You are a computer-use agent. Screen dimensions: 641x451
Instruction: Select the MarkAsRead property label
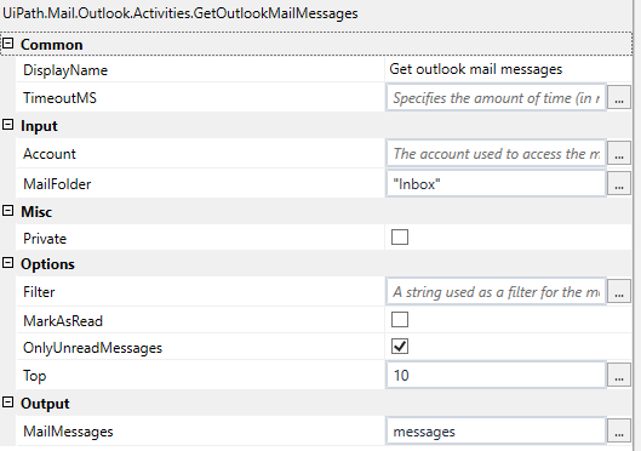63,321
